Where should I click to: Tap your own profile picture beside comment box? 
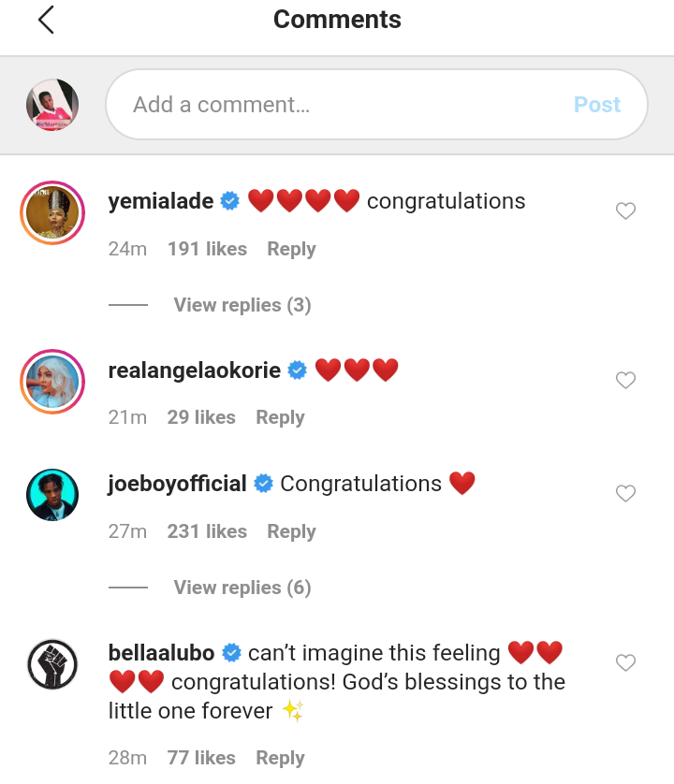[52, 105]
